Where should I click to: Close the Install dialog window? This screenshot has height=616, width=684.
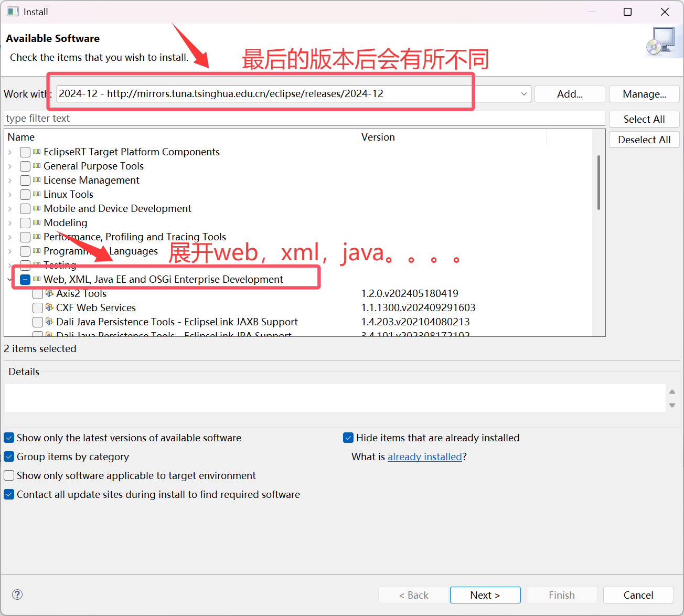point(665,12)
